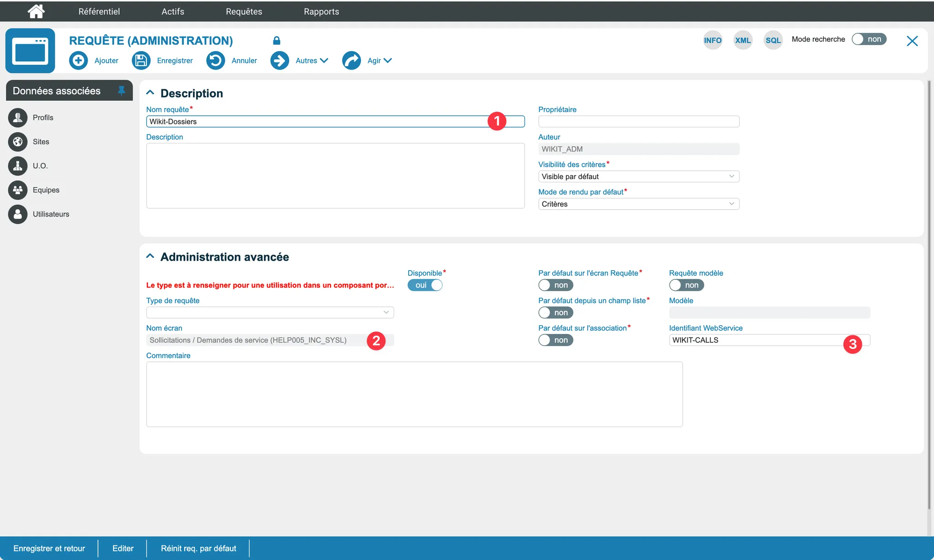Toggle the Disponible switch off
This screenshot has height=560, width=934.
[425, 285]
